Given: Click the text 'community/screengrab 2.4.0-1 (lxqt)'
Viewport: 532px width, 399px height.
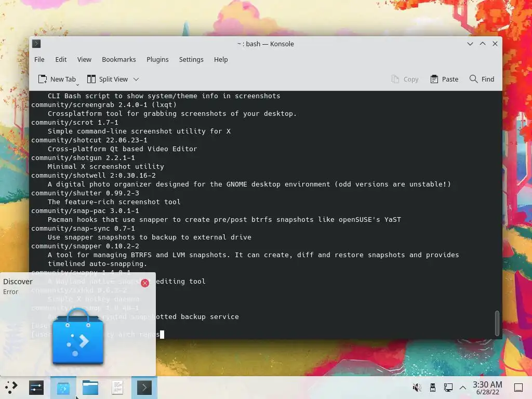Looking at the screenshot, I should pos(104,105).
